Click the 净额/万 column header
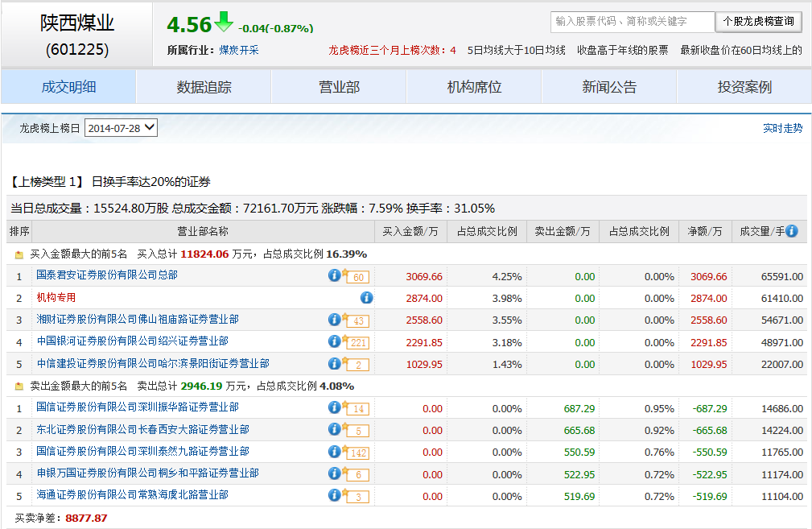This screenshot has width=812, height=529. click(705, 232)
